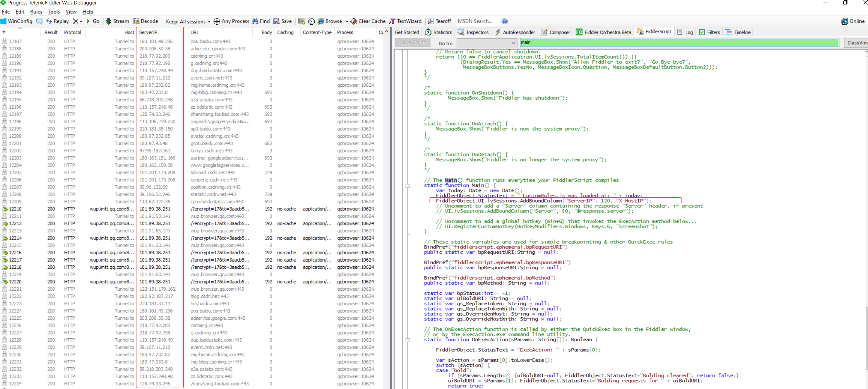Switch to the Composer tab

556,32
